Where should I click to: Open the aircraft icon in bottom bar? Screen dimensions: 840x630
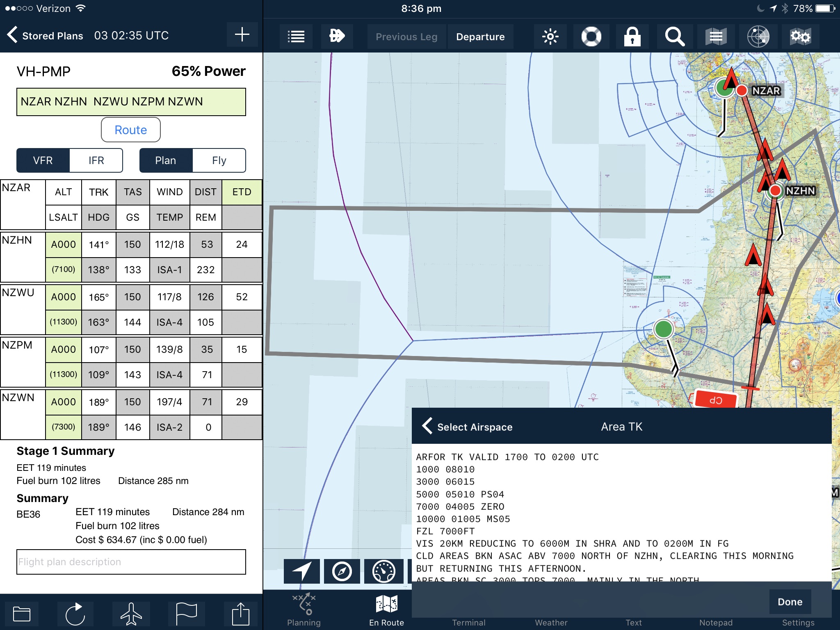click(x=131, y=614)
